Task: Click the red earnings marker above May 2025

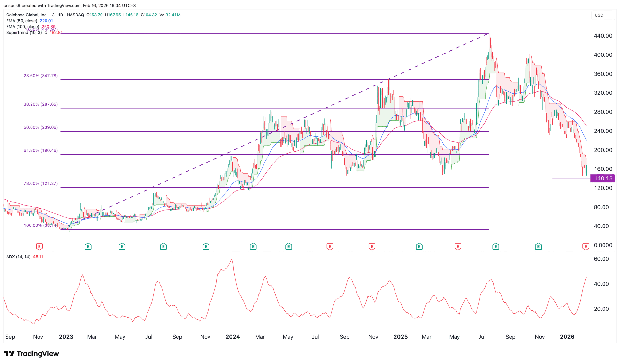Action: coord(458,247)
